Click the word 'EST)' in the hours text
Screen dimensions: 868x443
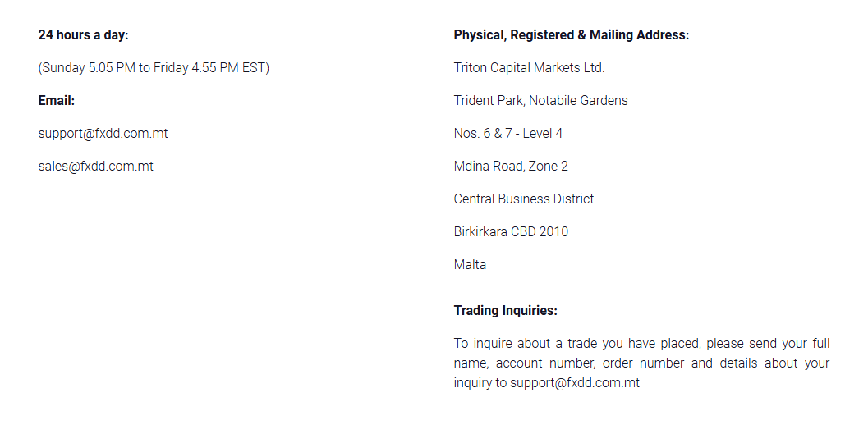click(x=255, y=67)
